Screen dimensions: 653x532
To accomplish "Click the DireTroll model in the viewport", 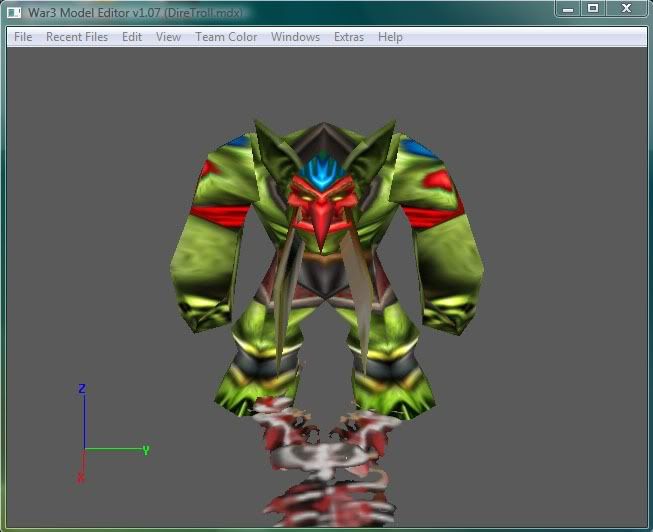I will click(327, 269).
